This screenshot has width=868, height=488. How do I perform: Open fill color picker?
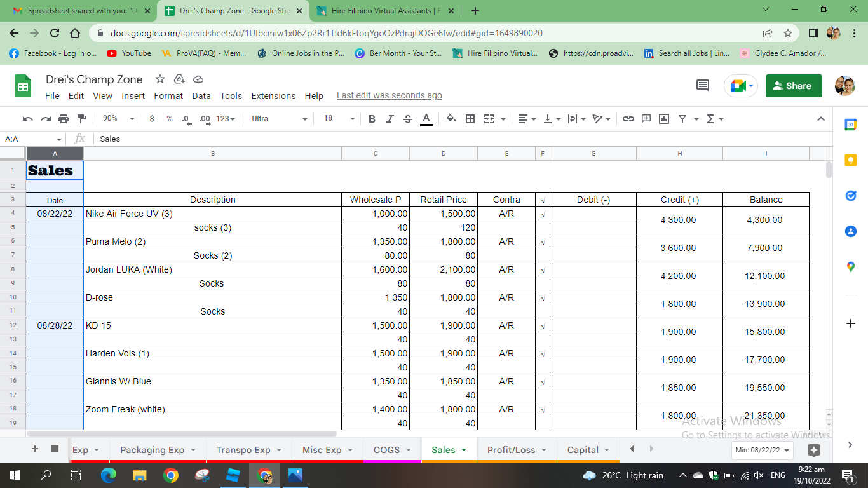point(451,119)
